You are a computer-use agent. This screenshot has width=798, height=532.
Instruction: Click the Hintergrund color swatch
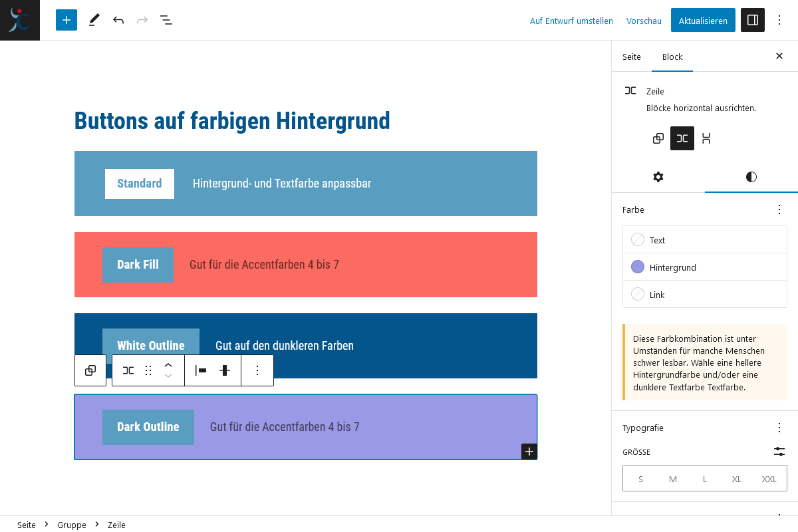638,267
